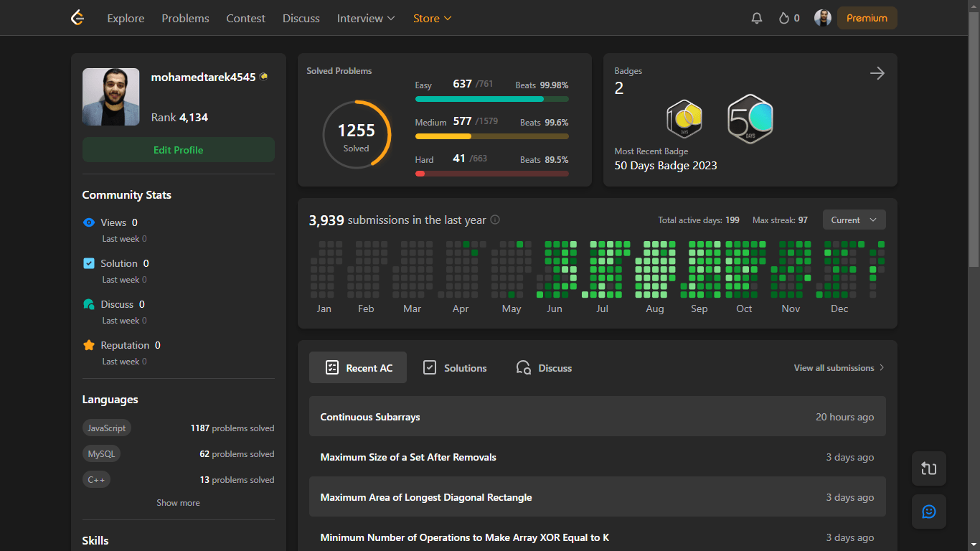Click the 62 problems solved text
This screenshot has height=551, width=980.
pos(237,454)
